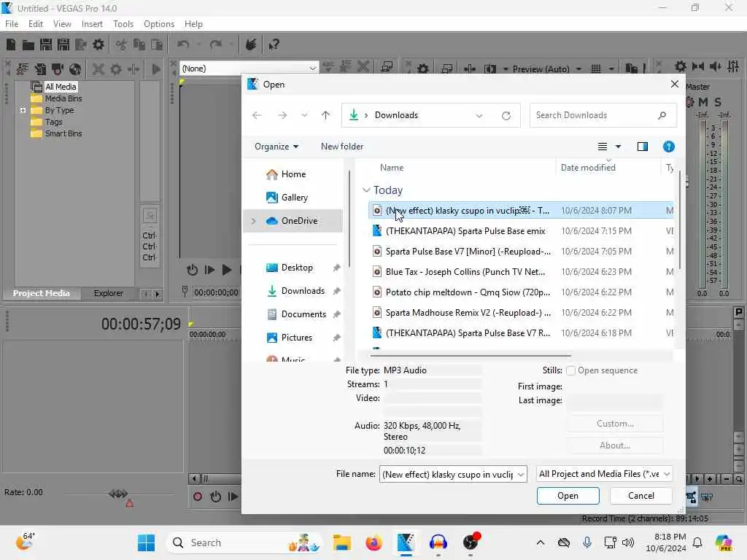Expand the OneDrive tree node
The width and height of the screenshot is (747, 560).
254,221
